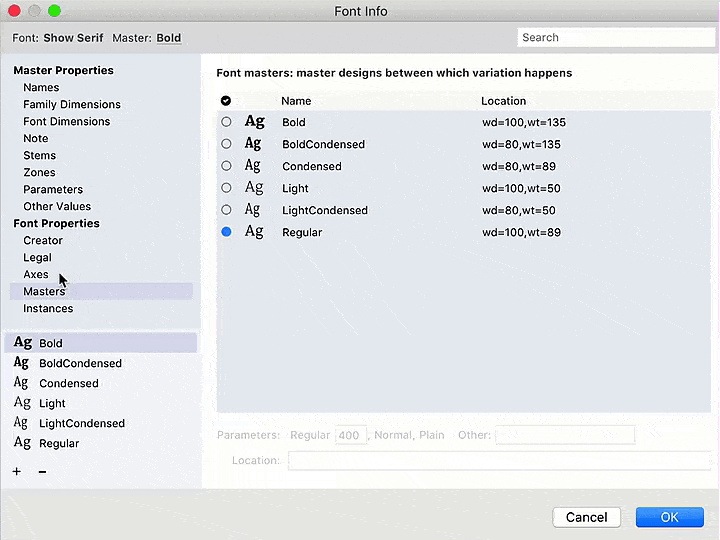Screen dimensions: 720x540
Task: Open the Axes section in sidebar
Action: tap(36, 274)
